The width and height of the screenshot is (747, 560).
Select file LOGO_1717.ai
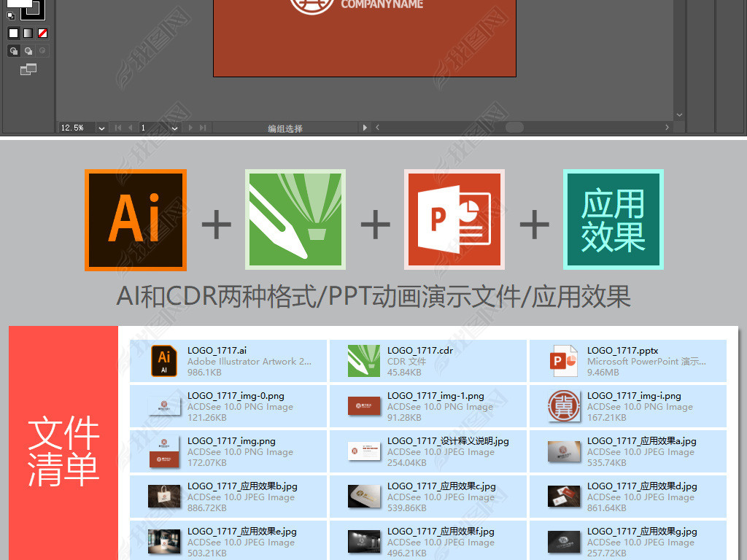tap(228, 361)
